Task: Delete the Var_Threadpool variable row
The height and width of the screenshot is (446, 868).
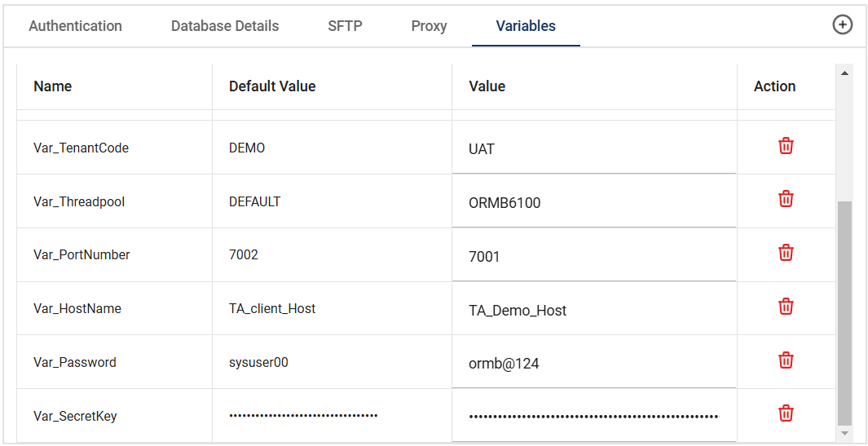Action: [786, 199]
